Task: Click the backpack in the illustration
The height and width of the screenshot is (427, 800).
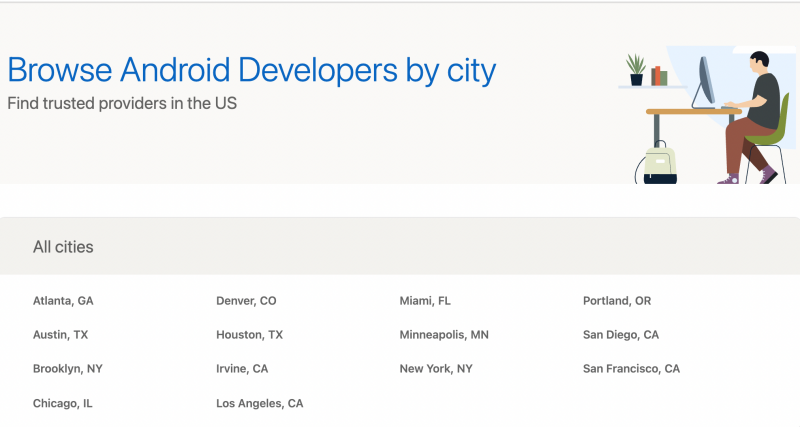Action: [660, 164]
